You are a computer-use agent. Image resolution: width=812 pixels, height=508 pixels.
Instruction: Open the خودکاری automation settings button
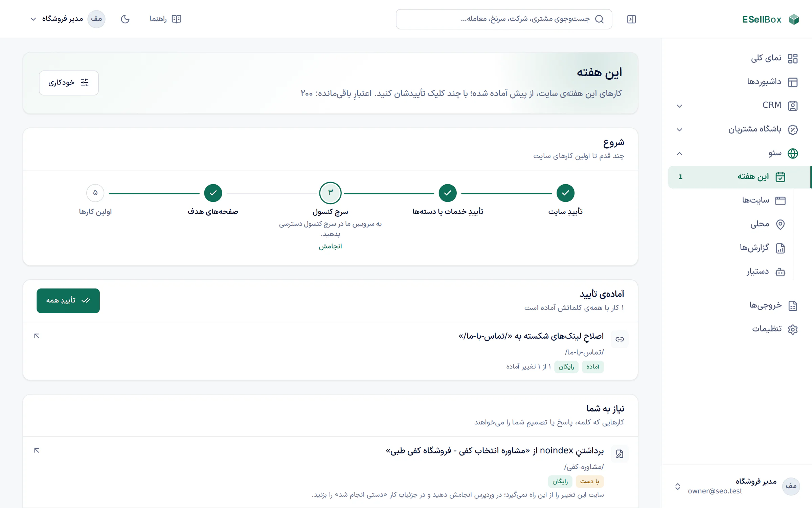(x=69, y=83)
